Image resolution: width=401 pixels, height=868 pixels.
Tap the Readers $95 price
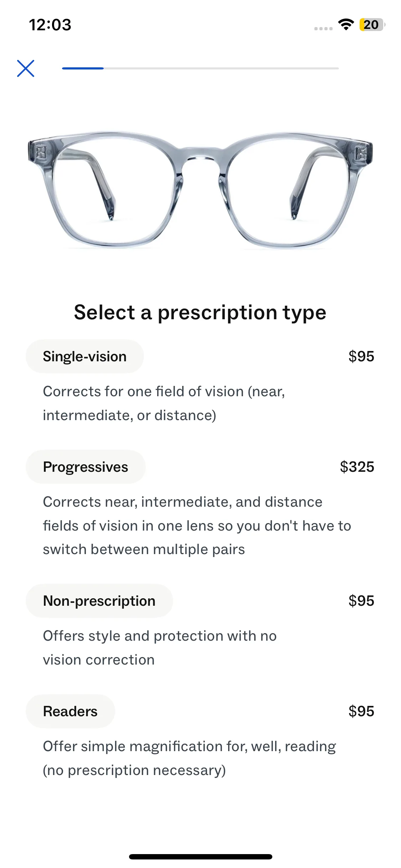[x=361, y=711]
